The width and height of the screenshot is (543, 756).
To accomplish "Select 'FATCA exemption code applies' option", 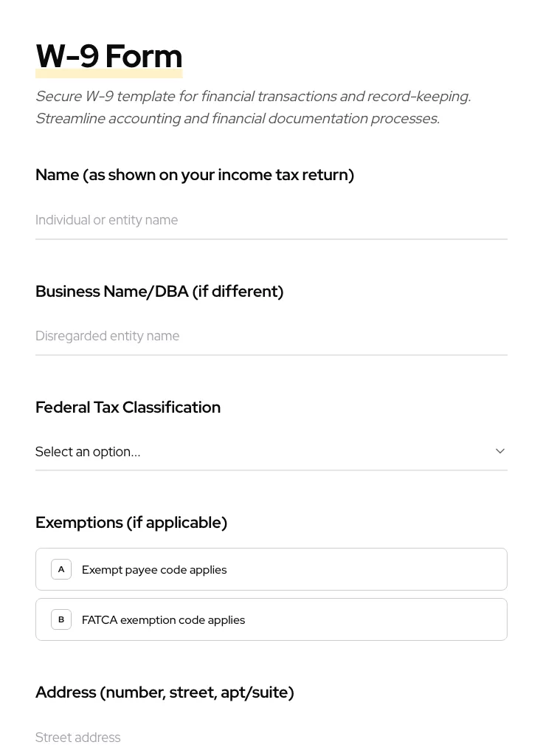I will (270, 619).
